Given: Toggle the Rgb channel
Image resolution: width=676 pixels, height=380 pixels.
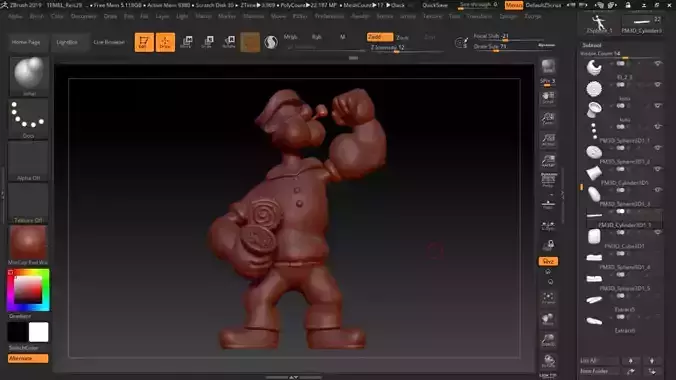Looking at the screenshot, I should pyautogui.click(x=316, y=37).
